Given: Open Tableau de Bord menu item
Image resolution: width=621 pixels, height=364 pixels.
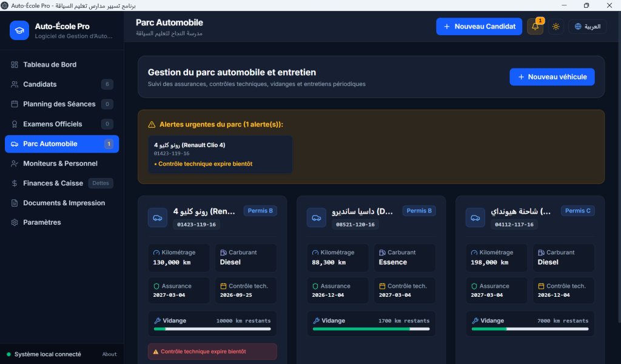Looking at the screenshot, I should click(62, 64).
